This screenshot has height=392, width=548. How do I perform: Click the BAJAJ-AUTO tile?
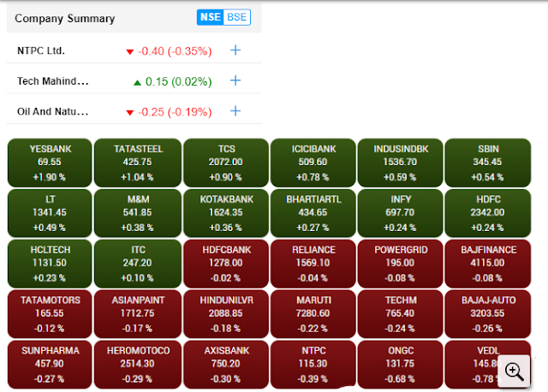488,314
